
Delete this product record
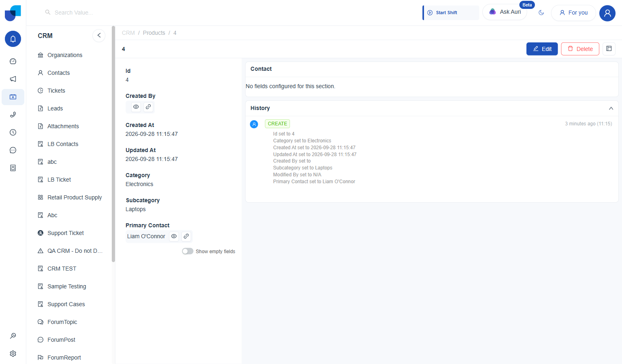580,49
